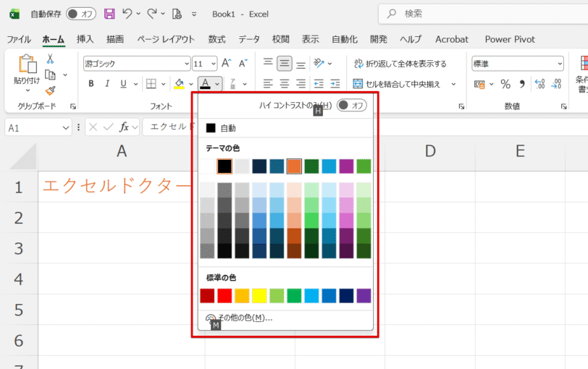This screenshot has width=588, height=369.
Task: Select row 3 header
Action: point(19,248)
